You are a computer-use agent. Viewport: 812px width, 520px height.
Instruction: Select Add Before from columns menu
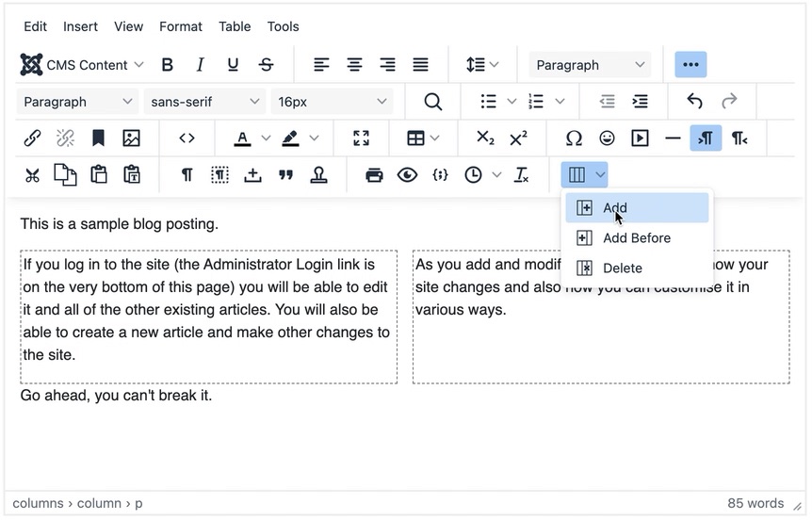pyautogui.click(x=637, y=238)
